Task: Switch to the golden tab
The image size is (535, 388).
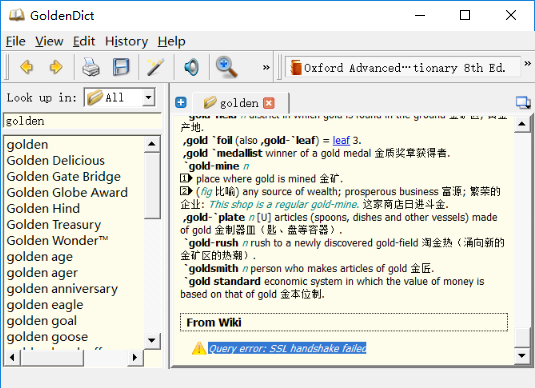Action: (x=241, y=103)
